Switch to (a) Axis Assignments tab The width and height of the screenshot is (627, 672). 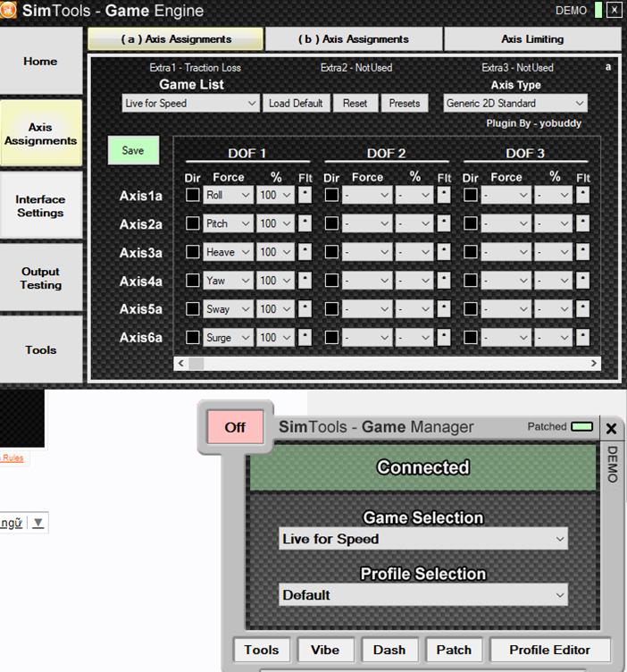point(176,39)
